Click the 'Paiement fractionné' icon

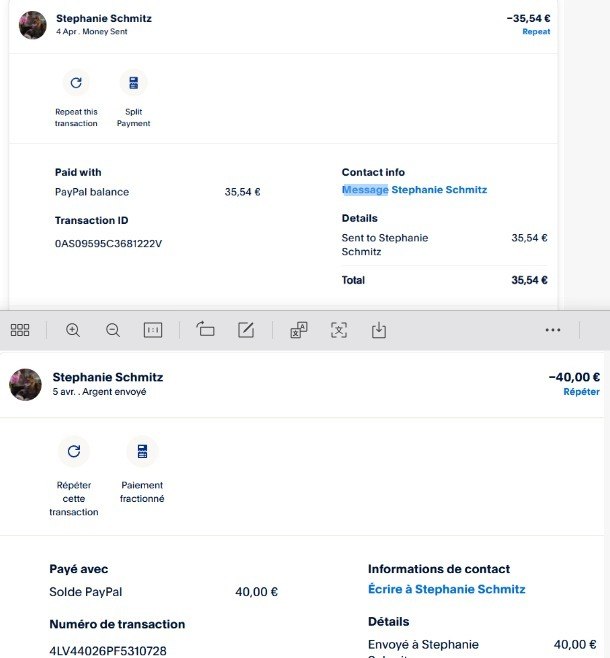pos(142,451)
